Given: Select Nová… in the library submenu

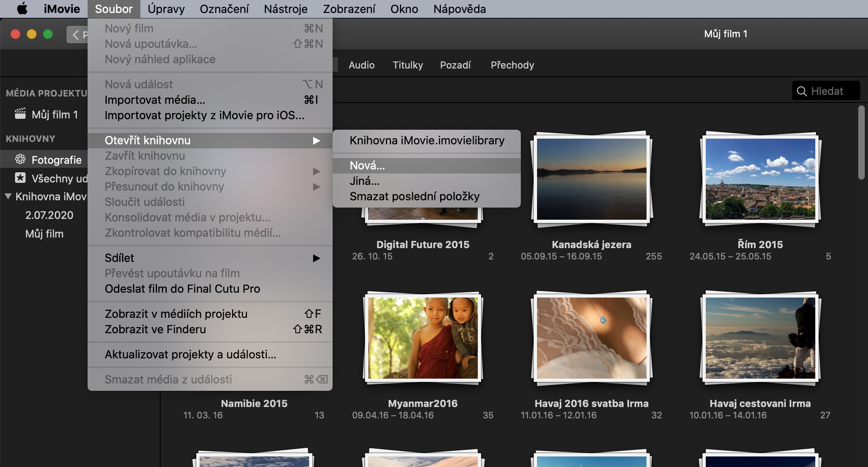Looking at the screenshot, I should click(367, 165).
